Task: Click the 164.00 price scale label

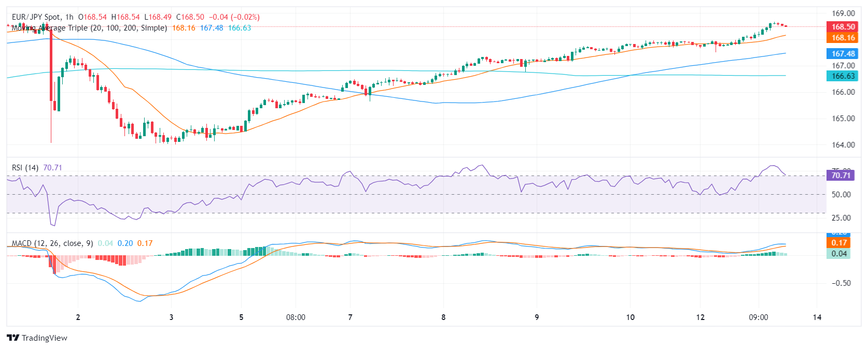Action: (x=843, y=145)
